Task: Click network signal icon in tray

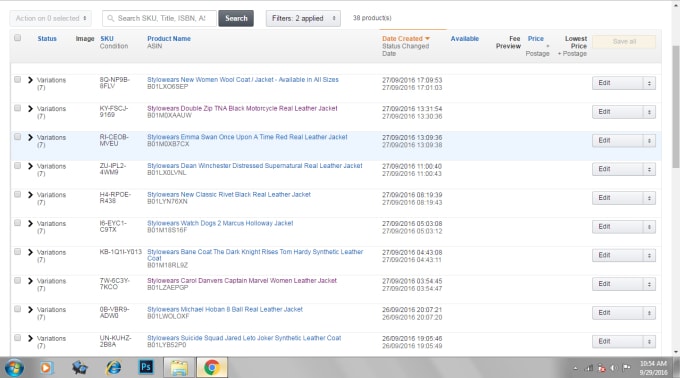Action: click(x=588, y=368)
